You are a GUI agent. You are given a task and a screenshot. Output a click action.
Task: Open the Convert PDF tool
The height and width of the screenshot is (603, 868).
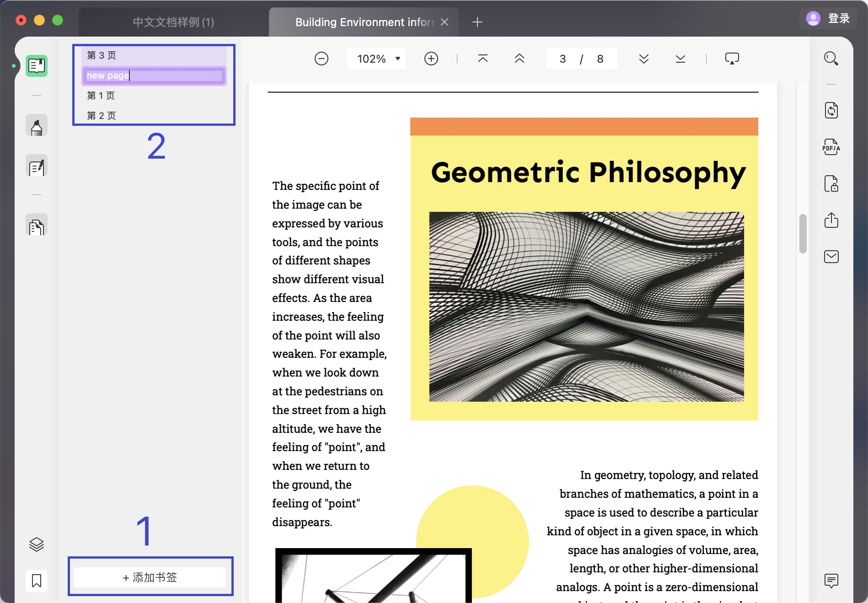click(x=831, y=110)
